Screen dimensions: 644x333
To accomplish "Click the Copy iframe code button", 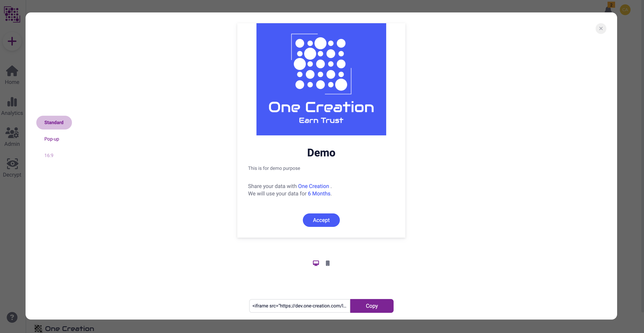I will (372, 306).
